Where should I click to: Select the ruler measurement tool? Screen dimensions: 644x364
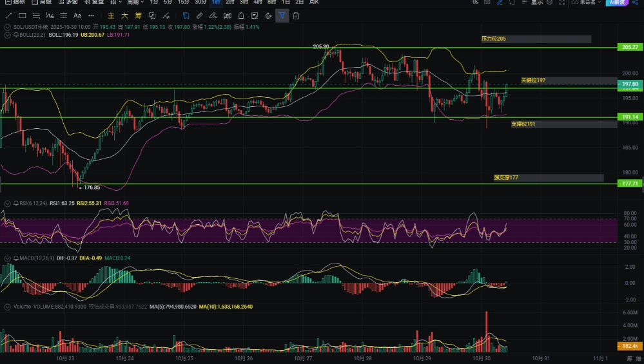pos(199,15)
